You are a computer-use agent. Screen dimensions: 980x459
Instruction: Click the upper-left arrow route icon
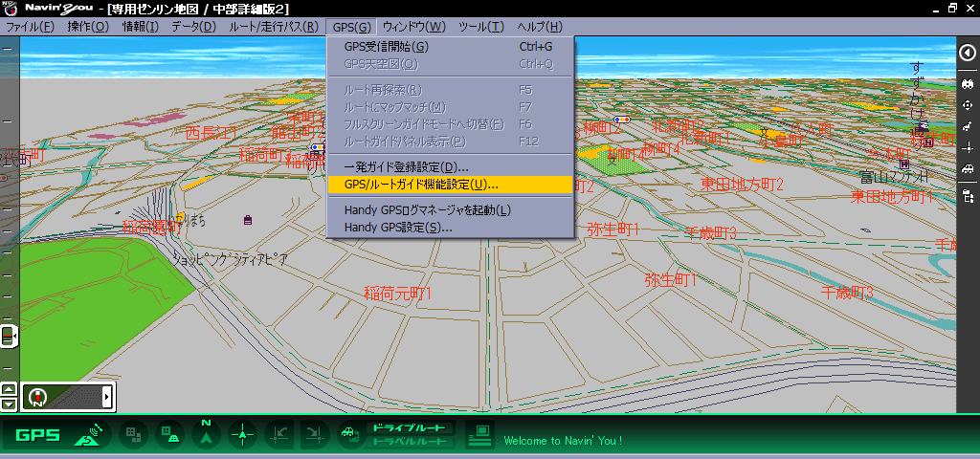pos(278,435)
